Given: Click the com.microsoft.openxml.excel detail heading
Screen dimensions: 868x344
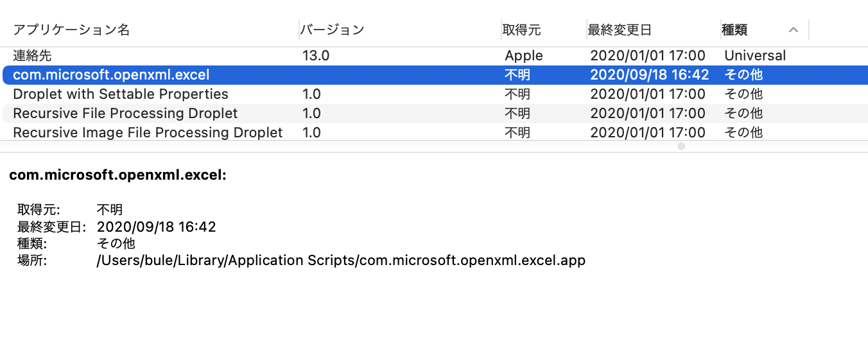Looking at the screenshot, I should pos(117,175).
